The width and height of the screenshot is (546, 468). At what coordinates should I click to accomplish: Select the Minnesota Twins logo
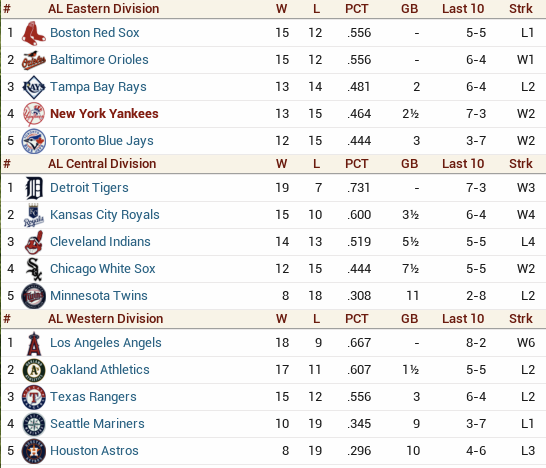click(x=34, y=296)
